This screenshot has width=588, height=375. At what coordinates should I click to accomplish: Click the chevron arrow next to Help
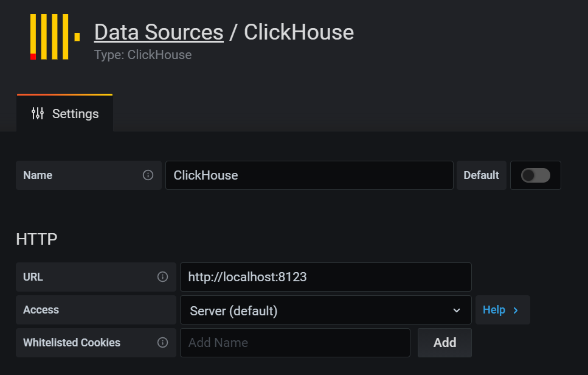click(x=516, y=310)
